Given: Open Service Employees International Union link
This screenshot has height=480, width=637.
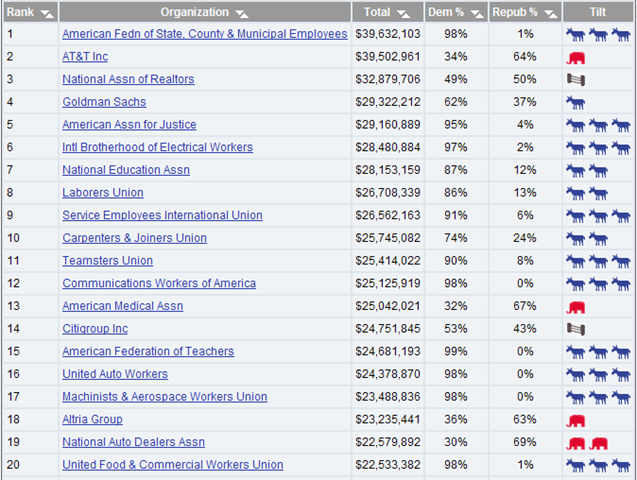Looking at the screenshot, I should pyautogui.click(x=162, y=216).
